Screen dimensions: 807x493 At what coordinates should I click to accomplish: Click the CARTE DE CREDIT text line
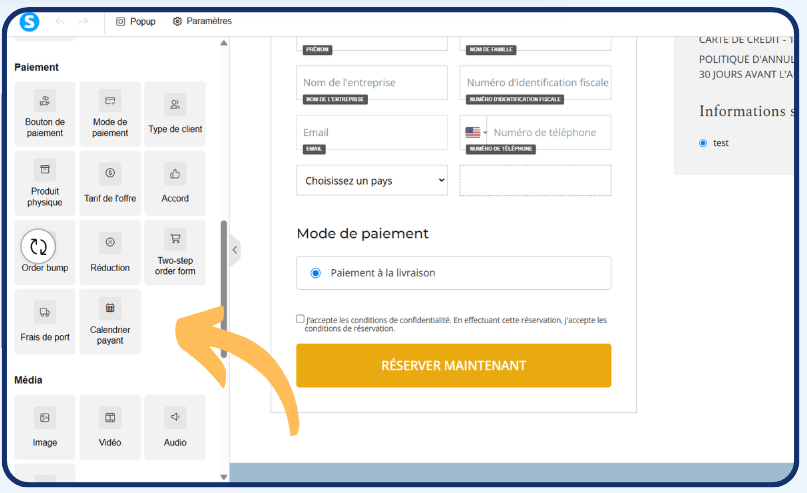click(746, 40)
